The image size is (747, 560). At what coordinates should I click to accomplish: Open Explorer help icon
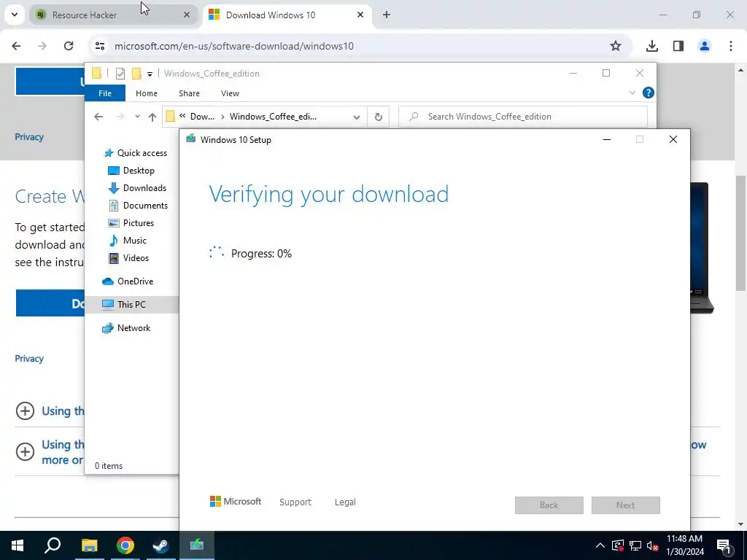coord(649,93)
